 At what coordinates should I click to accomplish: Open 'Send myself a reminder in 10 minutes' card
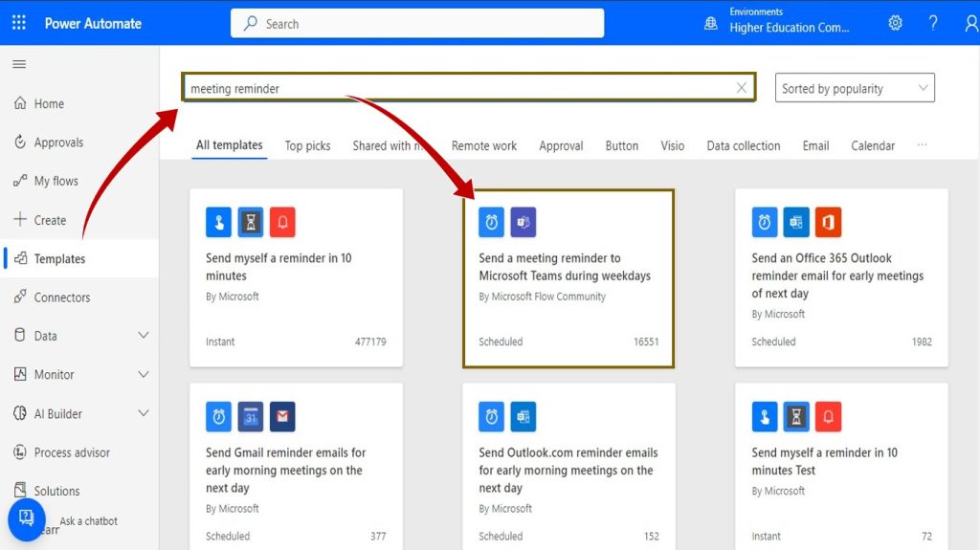[x=297, y=278]
